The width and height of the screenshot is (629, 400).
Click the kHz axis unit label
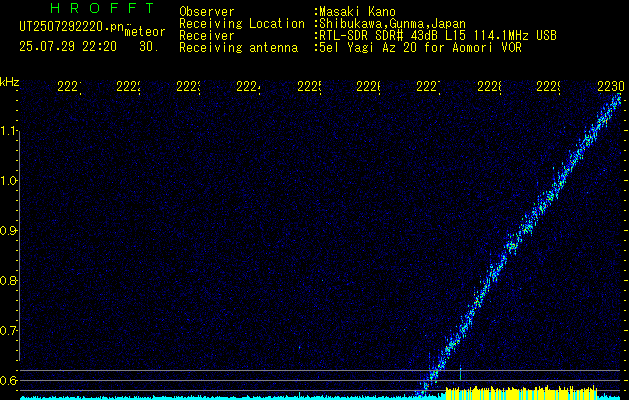[x=10, y=83]
